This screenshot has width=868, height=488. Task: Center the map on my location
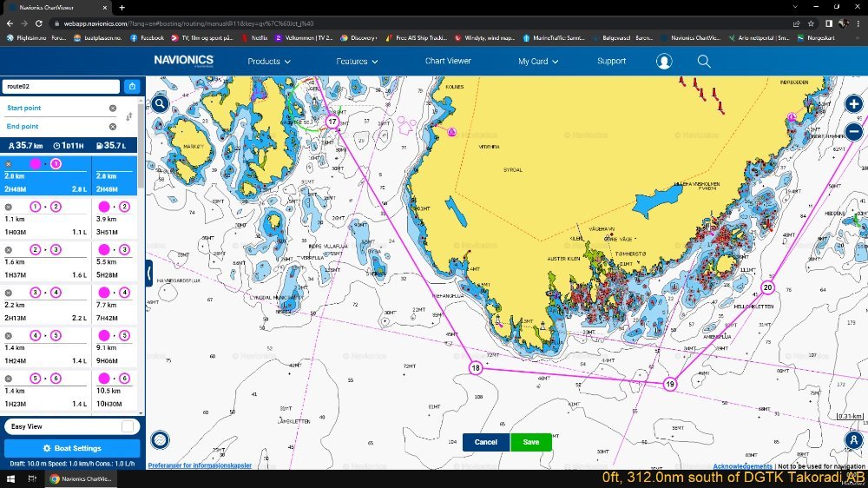(x=853, y=440)
